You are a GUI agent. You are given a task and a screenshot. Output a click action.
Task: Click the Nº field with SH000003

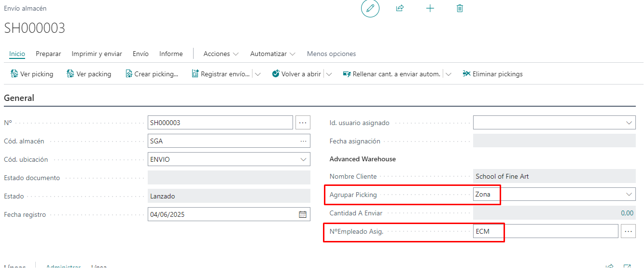pyautogui.click(x=220, y=123)
